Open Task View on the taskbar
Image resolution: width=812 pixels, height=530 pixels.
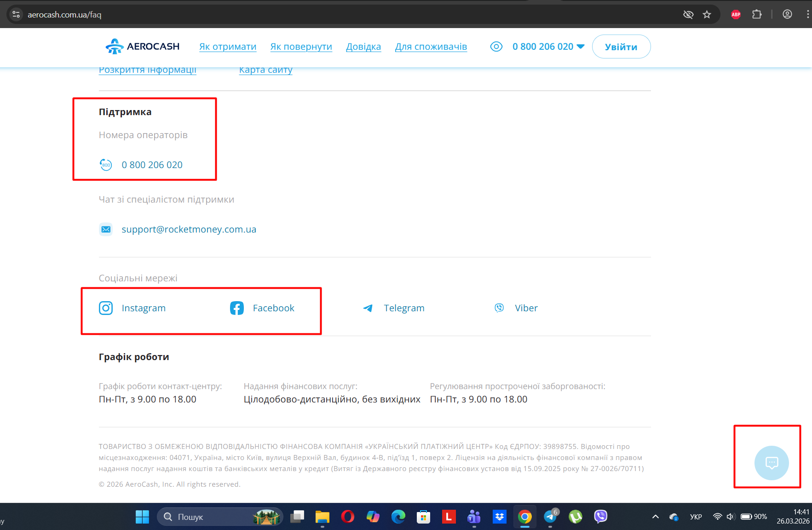point(297,517)
